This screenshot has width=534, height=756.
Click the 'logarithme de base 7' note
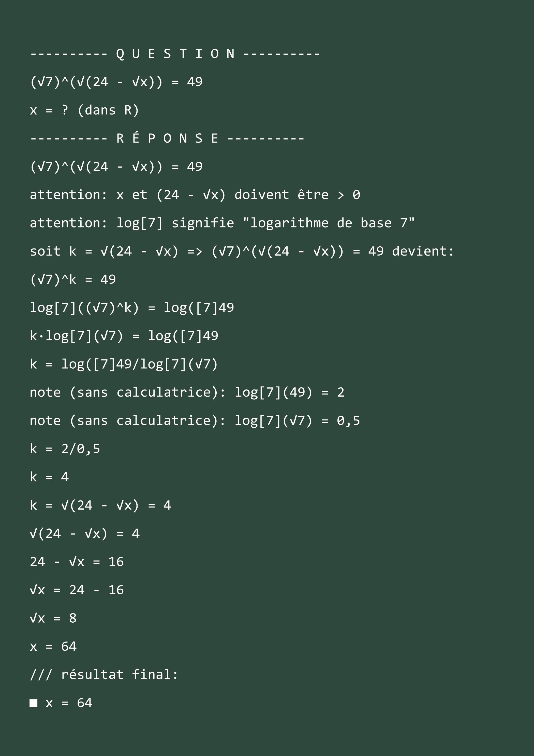click(x=222, y=223)
